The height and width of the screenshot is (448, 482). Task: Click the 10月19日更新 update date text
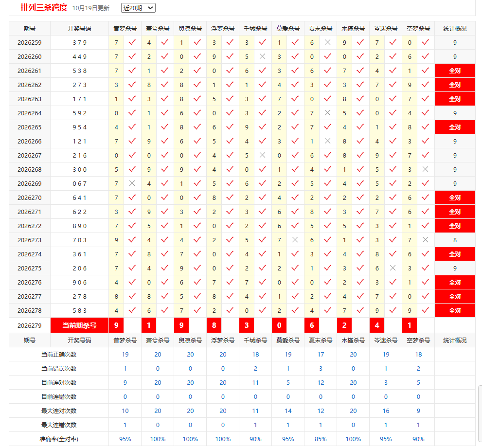[x=91, y=8]
